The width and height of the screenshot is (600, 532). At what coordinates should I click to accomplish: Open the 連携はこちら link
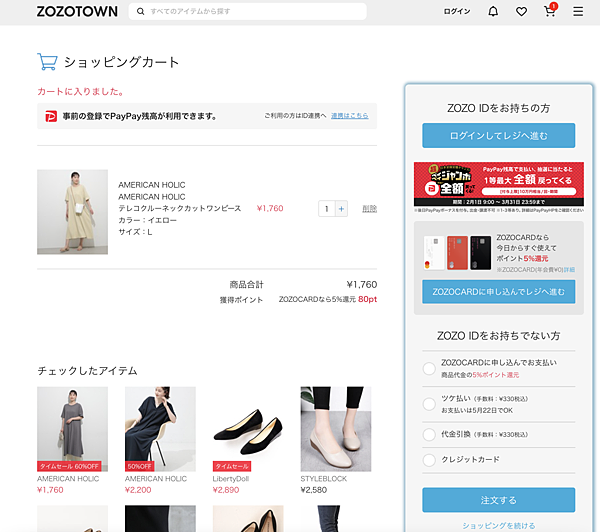[350, 116]
